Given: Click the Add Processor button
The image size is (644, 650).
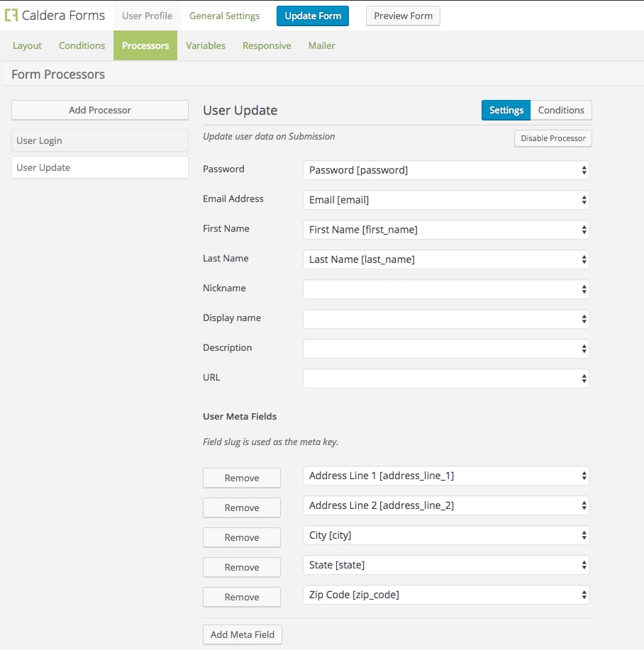Looking at the screenshot, I should (100, 110).
